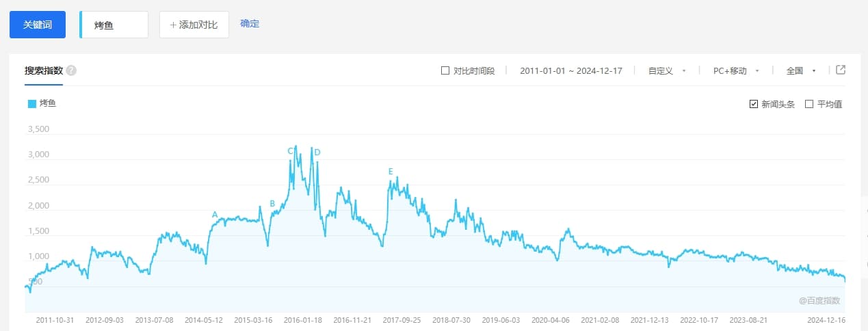Click the 确定 link
The width and height of the screenshot is (868, 331).
250,24
